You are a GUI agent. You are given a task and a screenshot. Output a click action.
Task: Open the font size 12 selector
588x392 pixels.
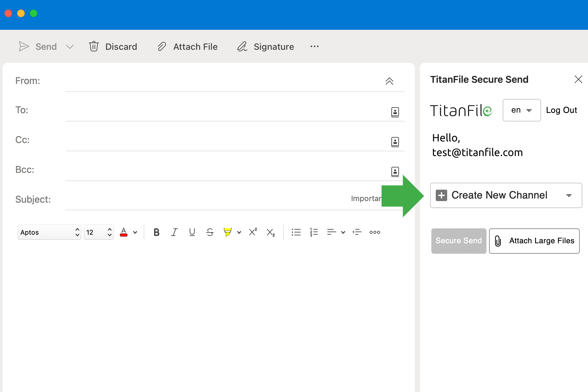(99, 232)
